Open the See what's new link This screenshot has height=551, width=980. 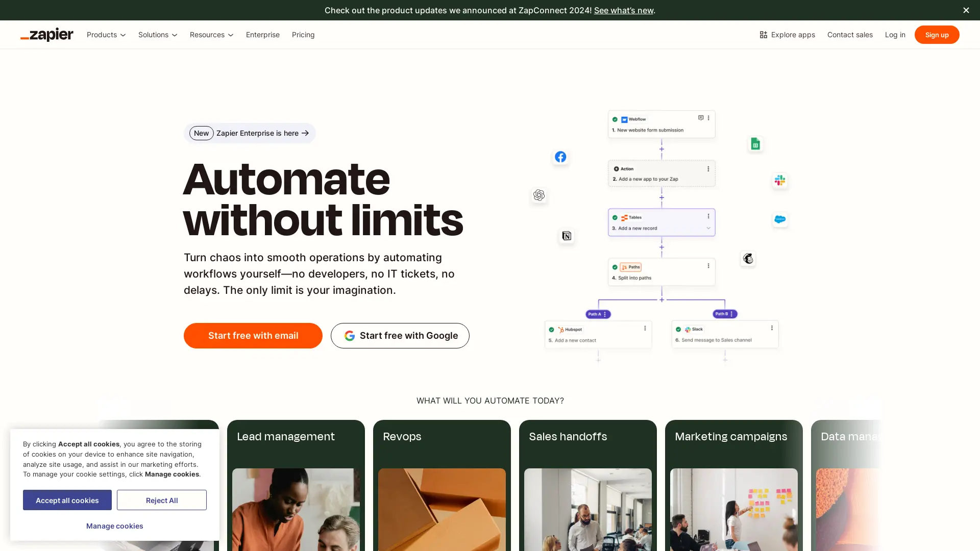pos(623,10)
